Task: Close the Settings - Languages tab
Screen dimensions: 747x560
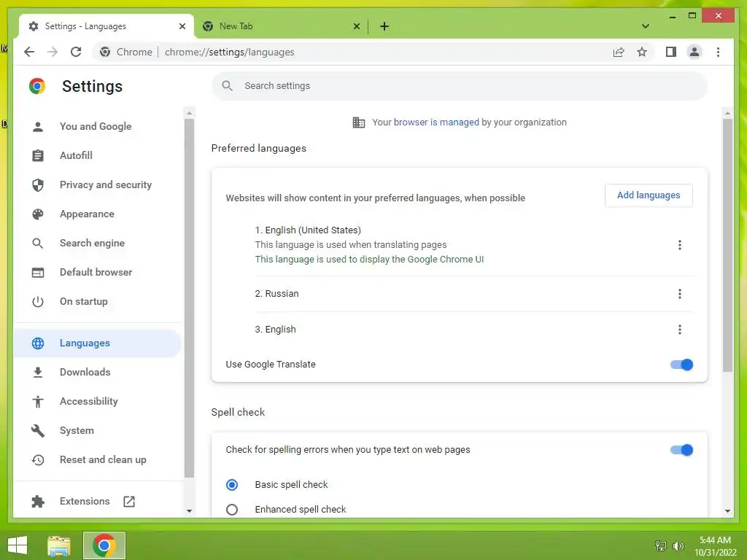Action: (182, 26)
